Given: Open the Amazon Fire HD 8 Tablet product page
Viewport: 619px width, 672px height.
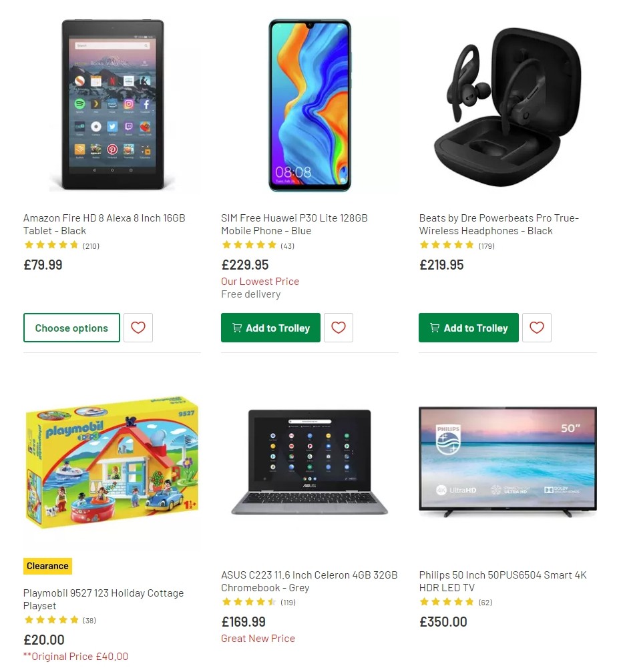Looking at the screenshot, I should (x=104, y=224).
